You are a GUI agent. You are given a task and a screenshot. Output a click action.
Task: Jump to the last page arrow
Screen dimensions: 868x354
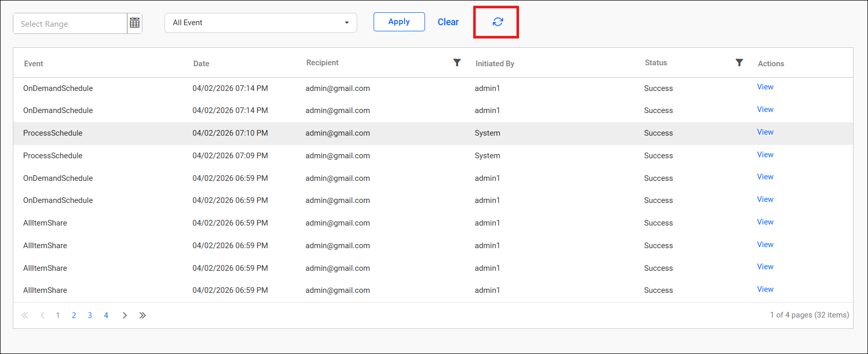tap(142, 315)
